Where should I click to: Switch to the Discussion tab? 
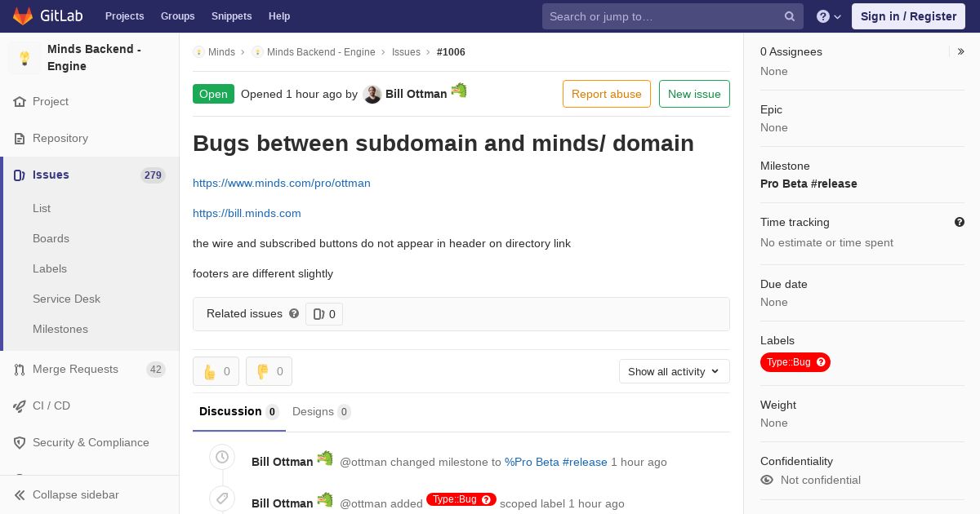(239, 412)
